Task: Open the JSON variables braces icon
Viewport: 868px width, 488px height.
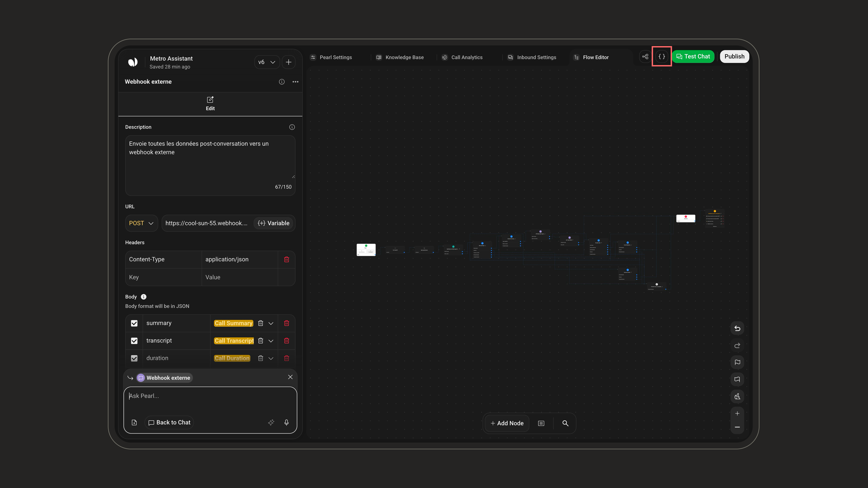Action: (x=662, y=57)
